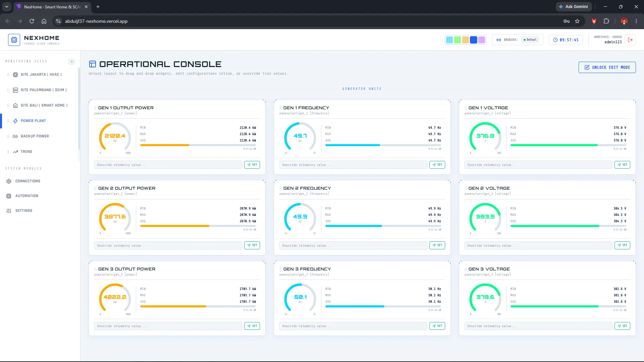Open the browser extensions puzzle icon
The height and width of the screenshot is (362, 644).
606,21
